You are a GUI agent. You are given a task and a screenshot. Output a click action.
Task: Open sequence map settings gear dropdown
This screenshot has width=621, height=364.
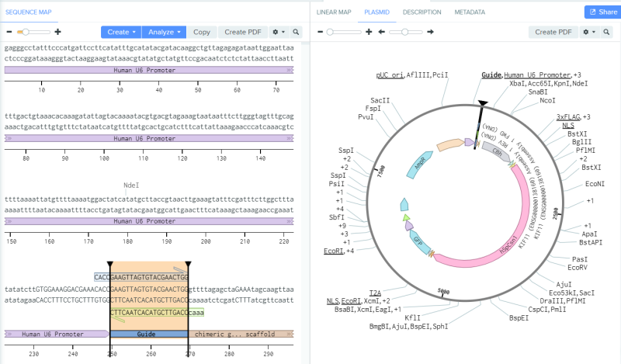(279, 32)
